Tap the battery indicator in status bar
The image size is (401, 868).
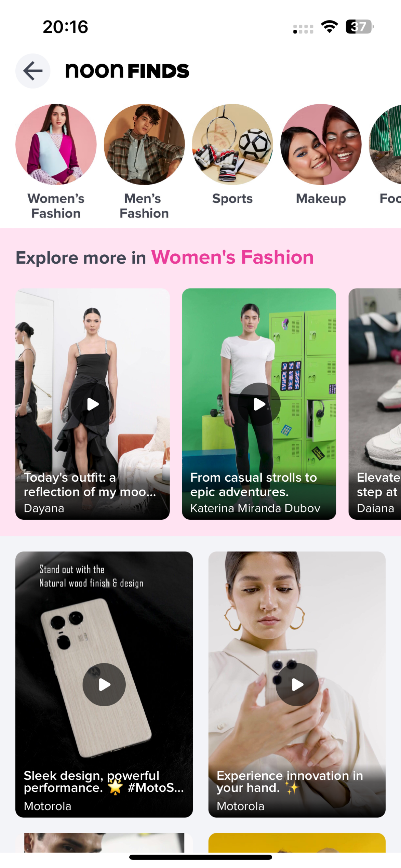tap(359, 27)
